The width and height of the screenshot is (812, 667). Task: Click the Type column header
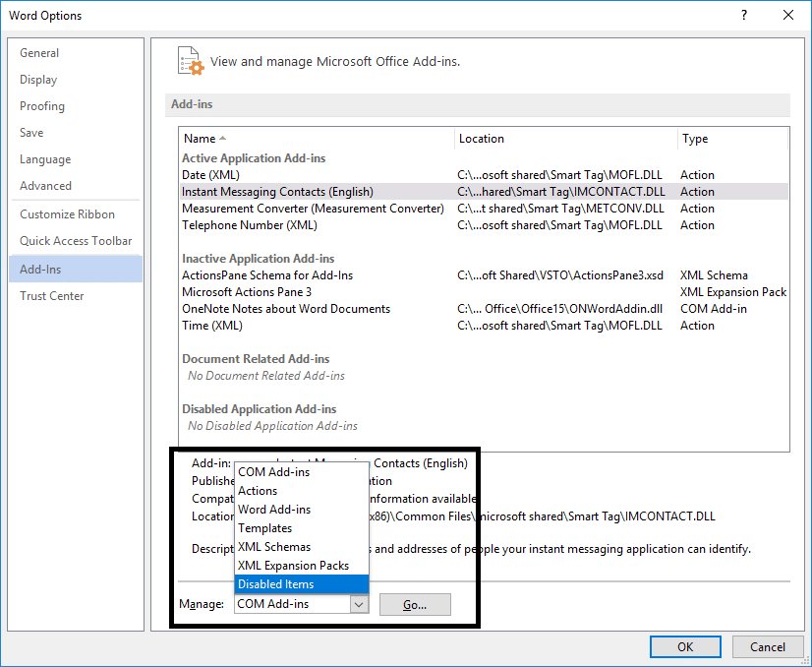click(695, 139)
